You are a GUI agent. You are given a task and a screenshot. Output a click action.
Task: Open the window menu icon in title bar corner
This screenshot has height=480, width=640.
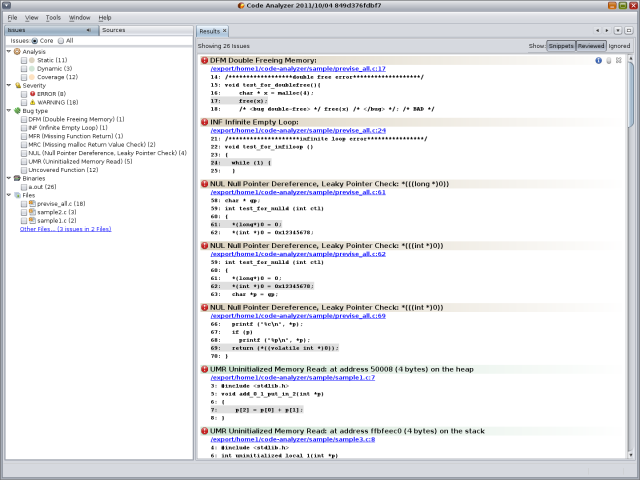(x=6, y=5)
